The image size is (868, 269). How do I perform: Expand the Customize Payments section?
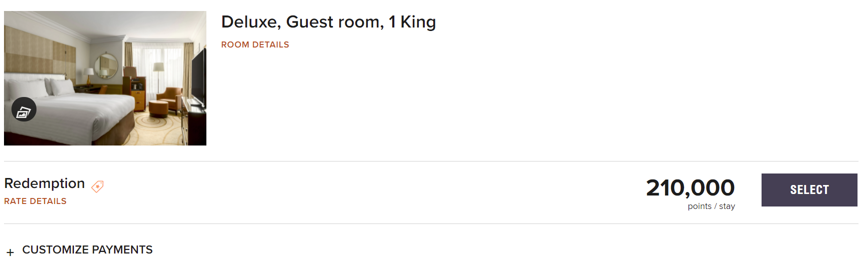tap(87, 249)
